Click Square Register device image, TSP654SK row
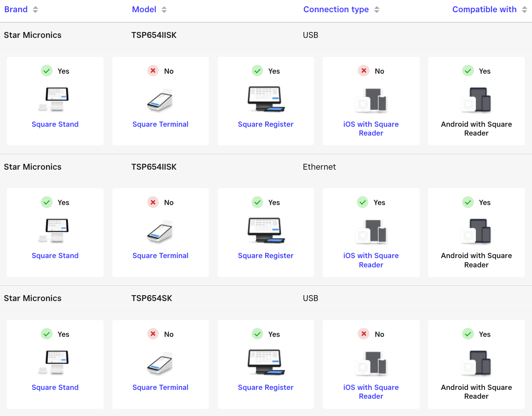The width and height of the screenshot is (532, 416). [266, 362]
